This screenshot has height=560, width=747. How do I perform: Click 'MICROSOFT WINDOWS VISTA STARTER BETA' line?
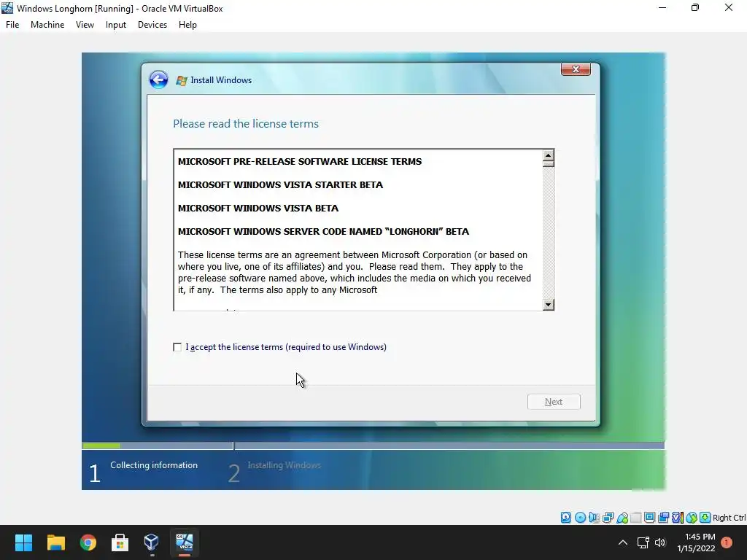coord(280,184)
